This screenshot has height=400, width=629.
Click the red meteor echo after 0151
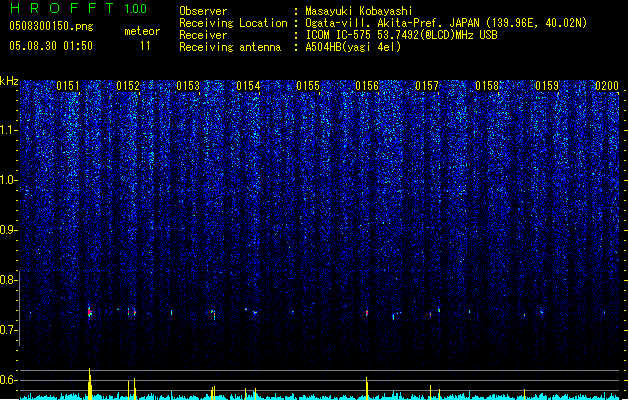click(x=90, y=312)
